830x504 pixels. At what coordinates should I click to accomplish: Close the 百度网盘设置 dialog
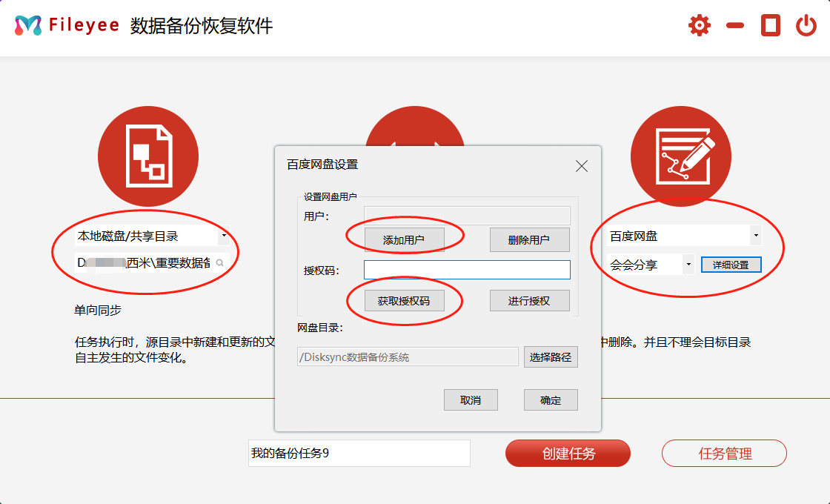tap(582, 166)
